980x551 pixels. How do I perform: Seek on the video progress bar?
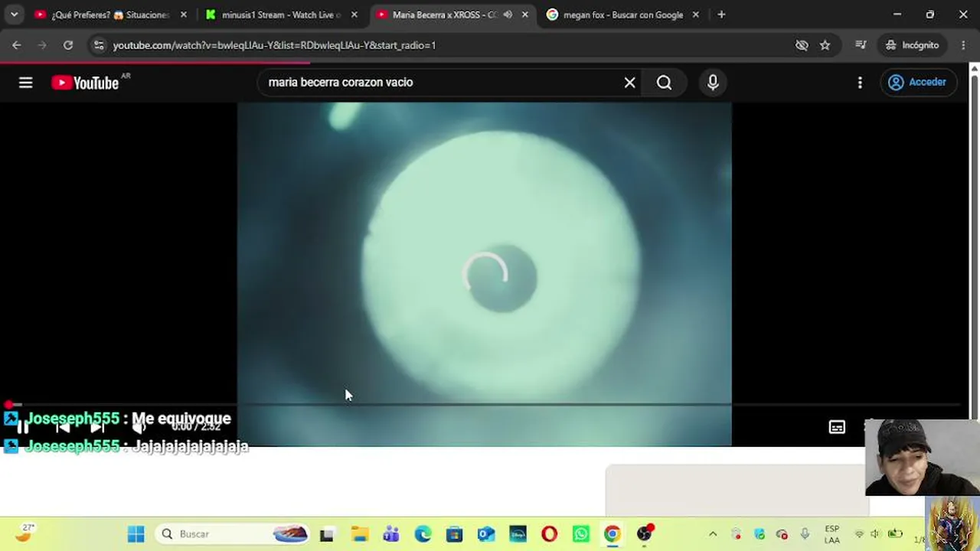point(484,404)
